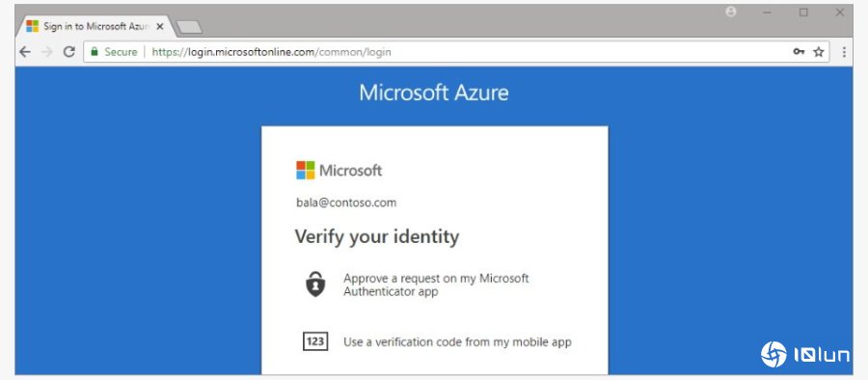Click the Secure label in address bar

point(121,52)
